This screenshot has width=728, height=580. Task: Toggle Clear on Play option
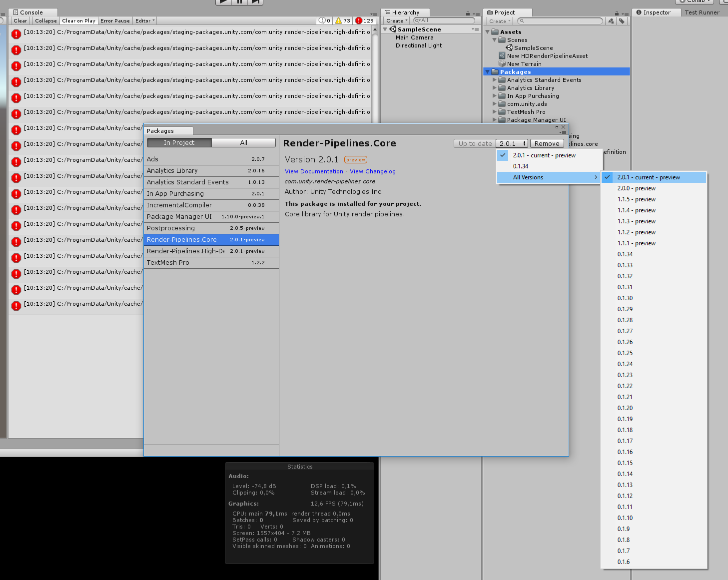[79, 20]
